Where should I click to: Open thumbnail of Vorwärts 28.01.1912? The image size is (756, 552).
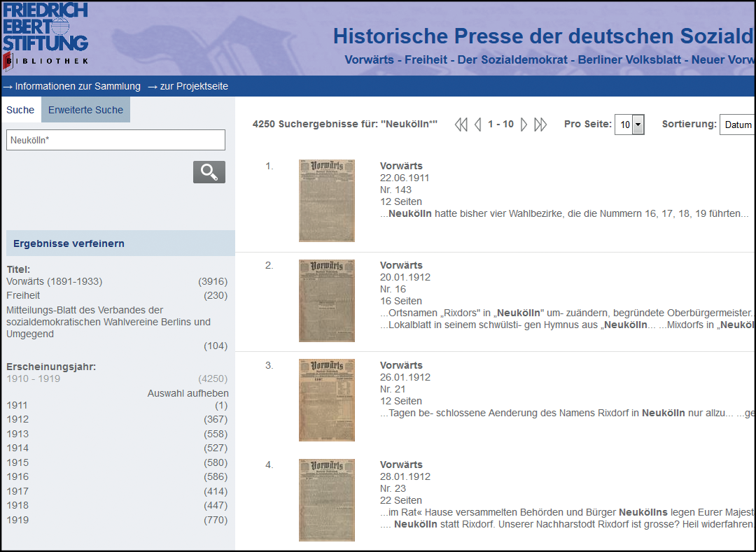[327, 500]
